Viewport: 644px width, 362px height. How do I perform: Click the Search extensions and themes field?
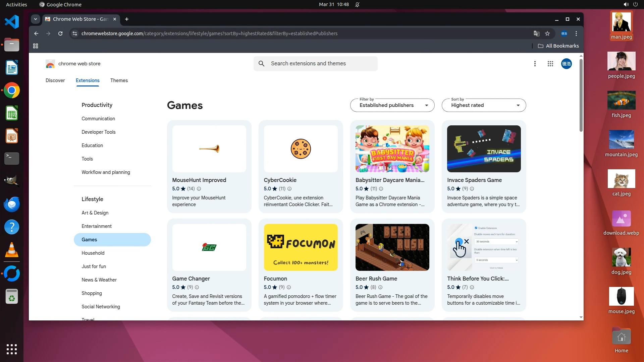click(x=315, y=64)
